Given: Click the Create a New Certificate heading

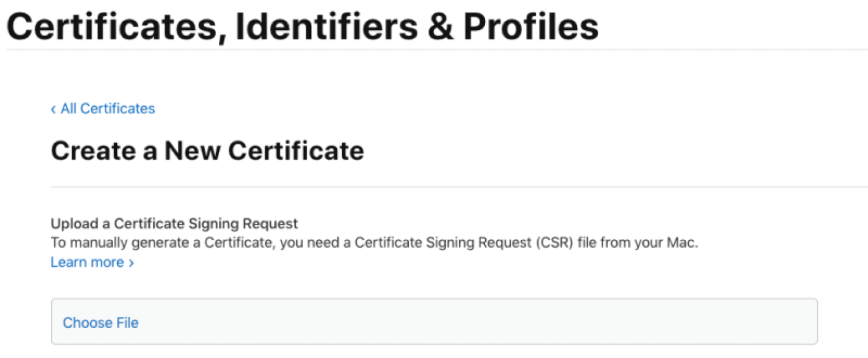Looking at the screenshot, I should (x=207, y=151).
